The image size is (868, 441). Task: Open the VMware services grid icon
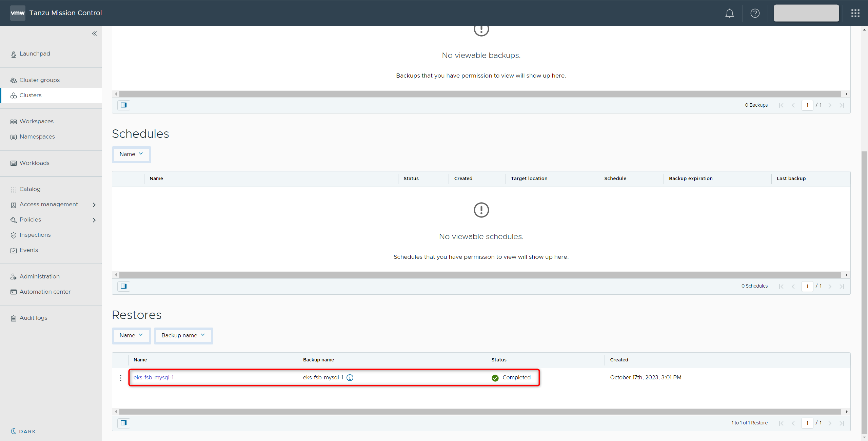click(855, 13)
